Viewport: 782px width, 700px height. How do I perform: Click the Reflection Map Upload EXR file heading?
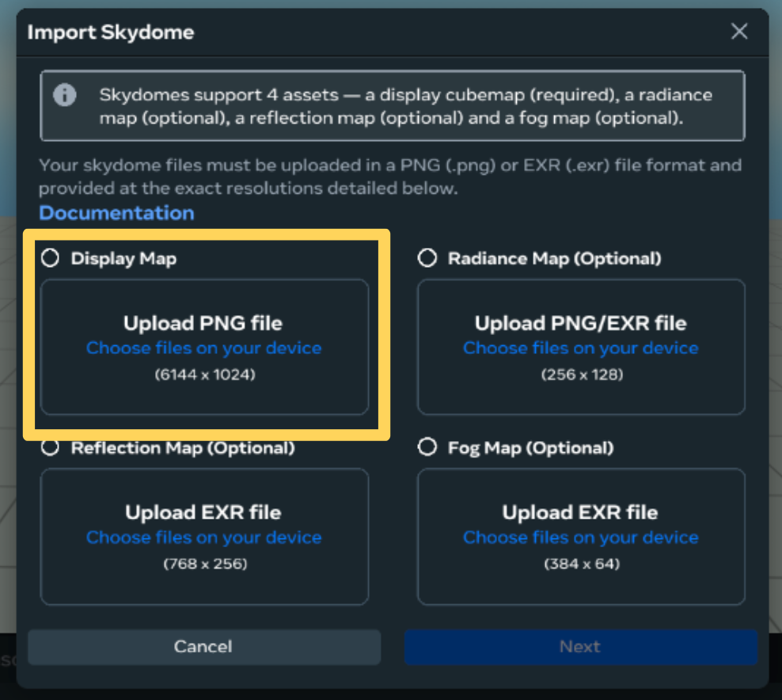[203, 512]
